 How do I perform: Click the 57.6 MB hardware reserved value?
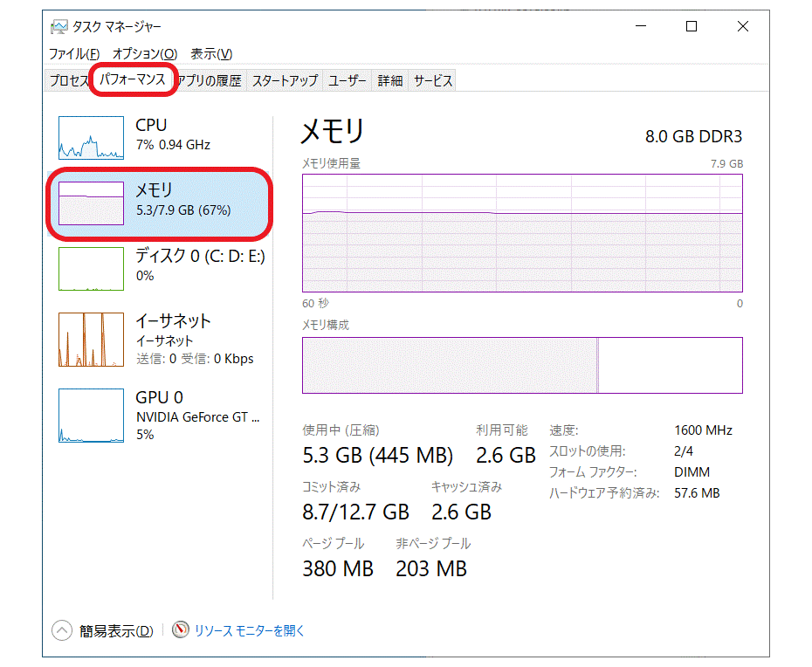[x=697, y=493]
